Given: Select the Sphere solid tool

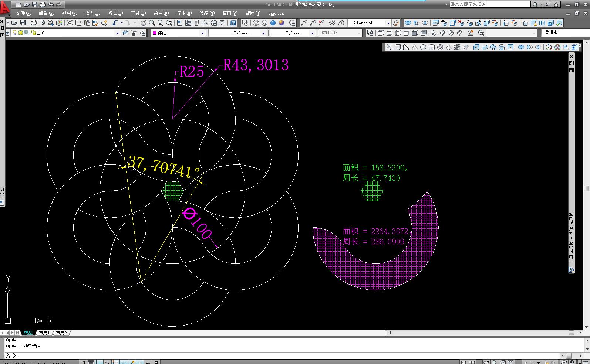Looking at the screenshot, I should coord(423,47).
